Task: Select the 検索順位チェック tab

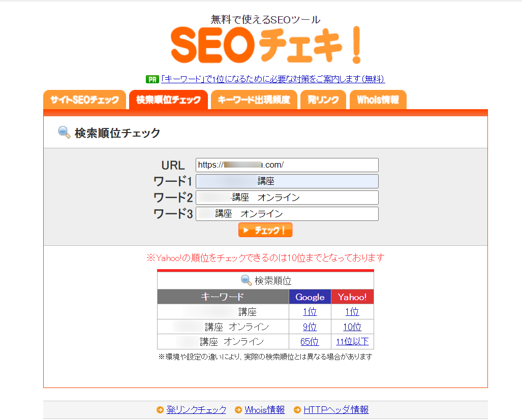Action: pos(168,100)
